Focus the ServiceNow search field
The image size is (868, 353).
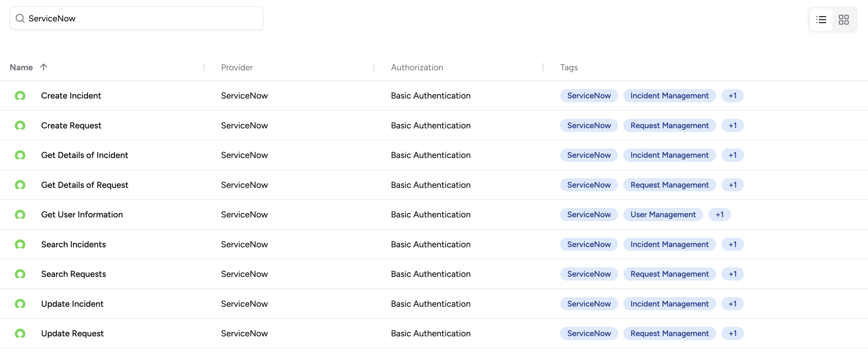(x=136, y=18)
